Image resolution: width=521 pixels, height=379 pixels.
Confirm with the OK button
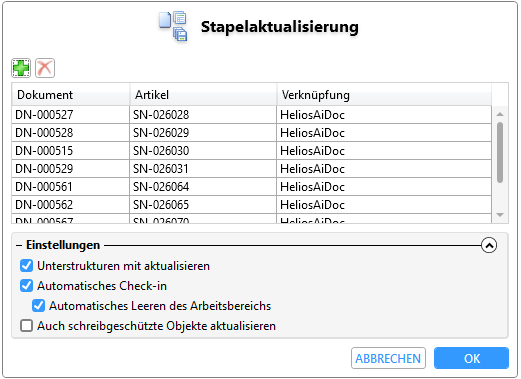[471, 358]
